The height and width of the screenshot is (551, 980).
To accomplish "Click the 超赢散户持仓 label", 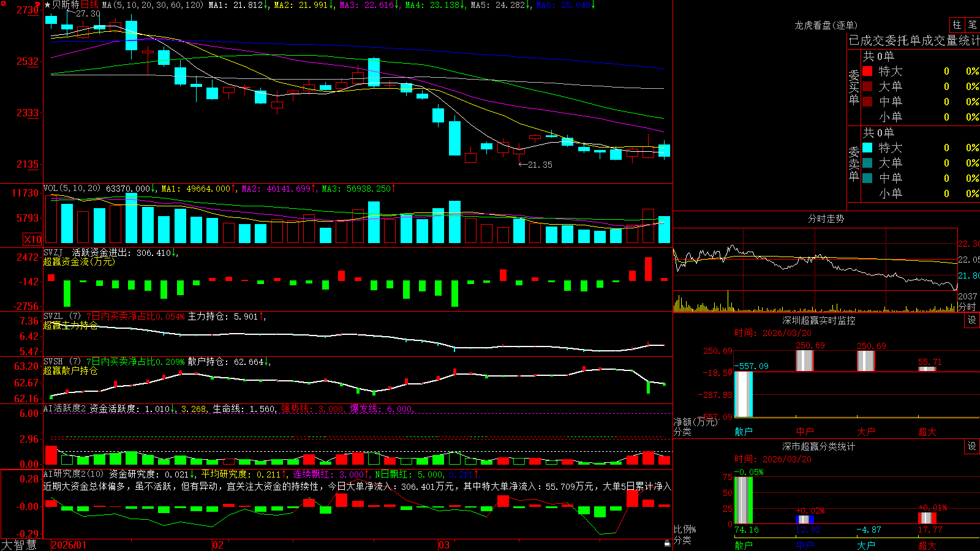I will coord(70,370).
